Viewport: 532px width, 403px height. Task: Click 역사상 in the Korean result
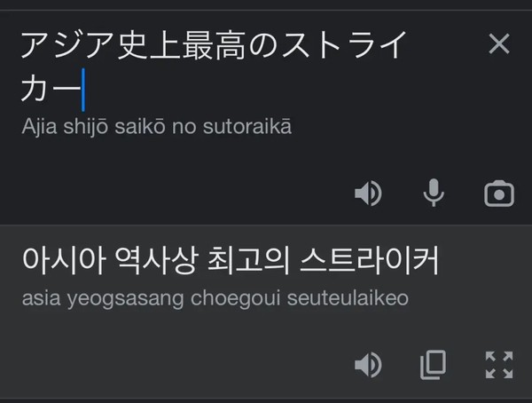pyautogui.click(x=156, y=261)
